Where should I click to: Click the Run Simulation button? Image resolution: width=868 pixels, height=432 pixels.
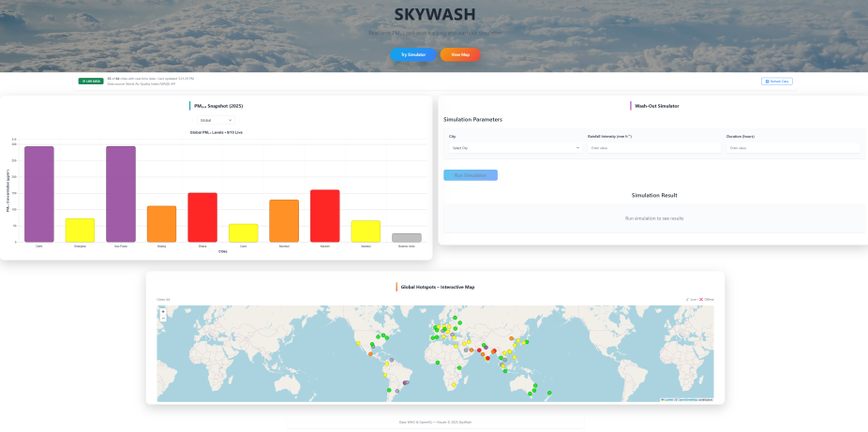470,175
